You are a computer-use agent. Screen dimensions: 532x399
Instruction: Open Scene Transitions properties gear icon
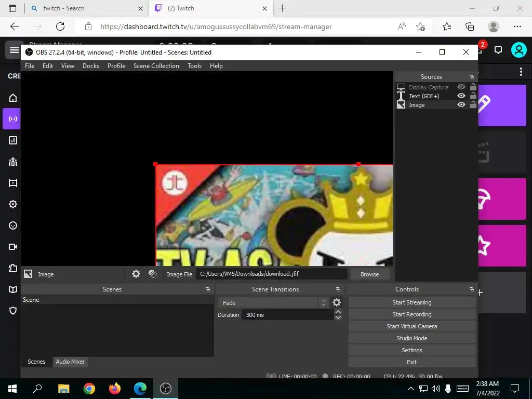[337, 302]
